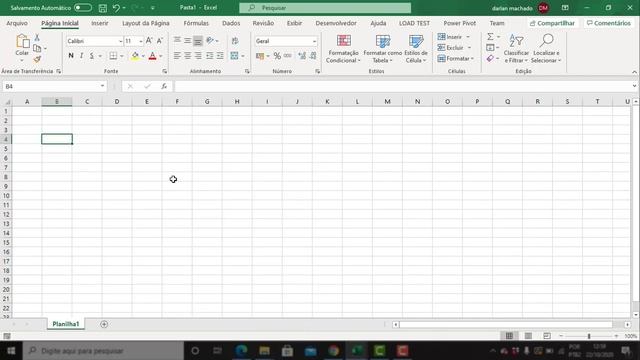Decrease font size with the smaller A
The width and height of the screenshot is (640, 360).
coord(160,41)
